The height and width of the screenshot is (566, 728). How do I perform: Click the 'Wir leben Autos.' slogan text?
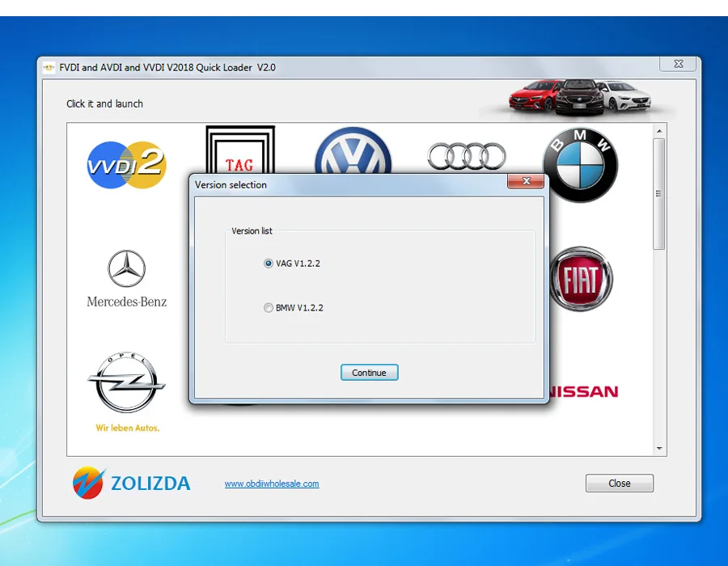coord(127,428)
